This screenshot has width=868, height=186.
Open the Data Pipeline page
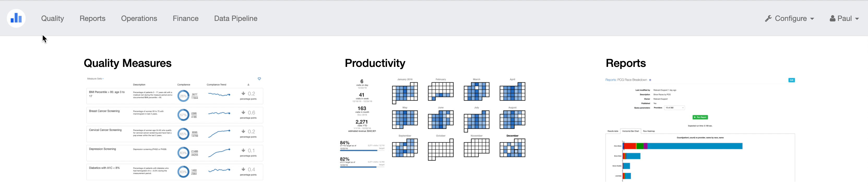236,19
